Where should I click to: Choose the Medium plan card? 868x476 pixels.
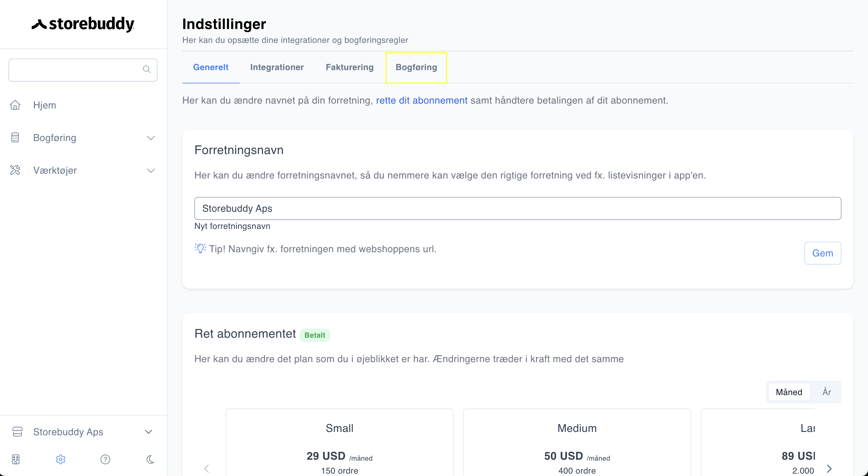[x=577, y=442]
